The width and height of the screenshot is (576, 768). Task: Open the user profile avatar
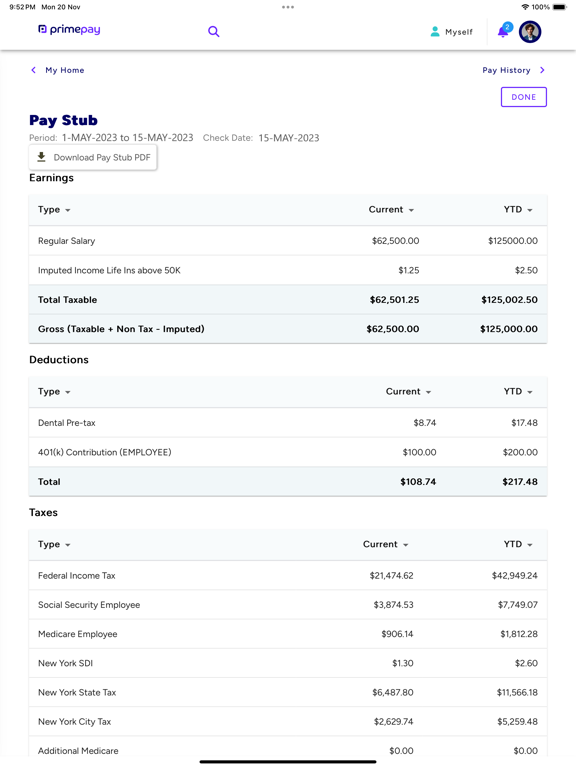point(530,32)
